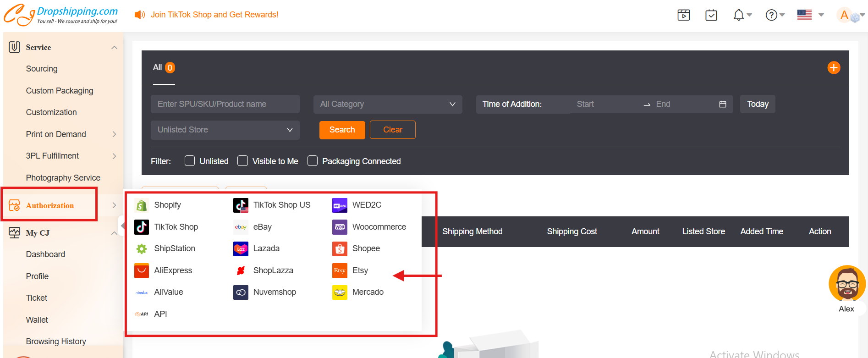Collapse the Service sidebar section
868x358 pixels.
tap(114, 48)
